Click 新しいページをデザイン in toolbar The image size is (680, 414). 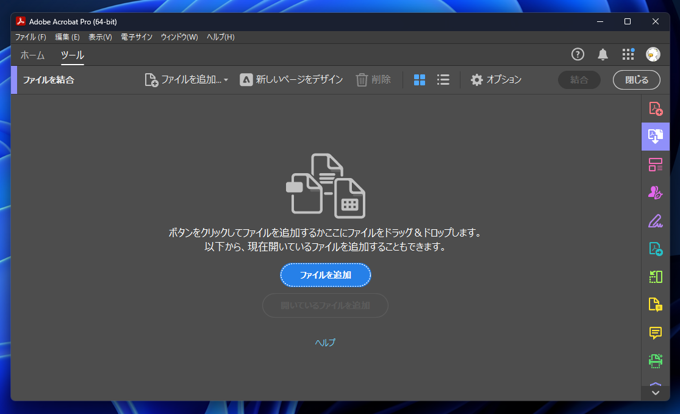(291, 80)
